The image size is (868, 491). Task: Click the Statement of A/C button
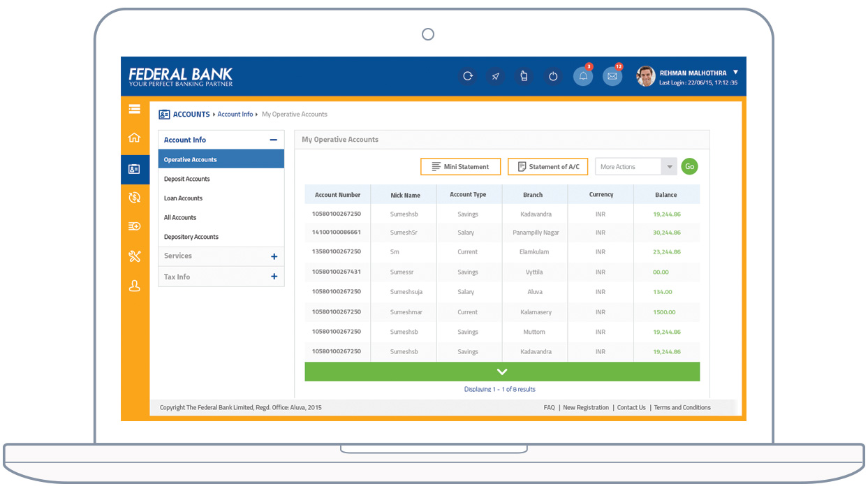(x=547, y=167)
